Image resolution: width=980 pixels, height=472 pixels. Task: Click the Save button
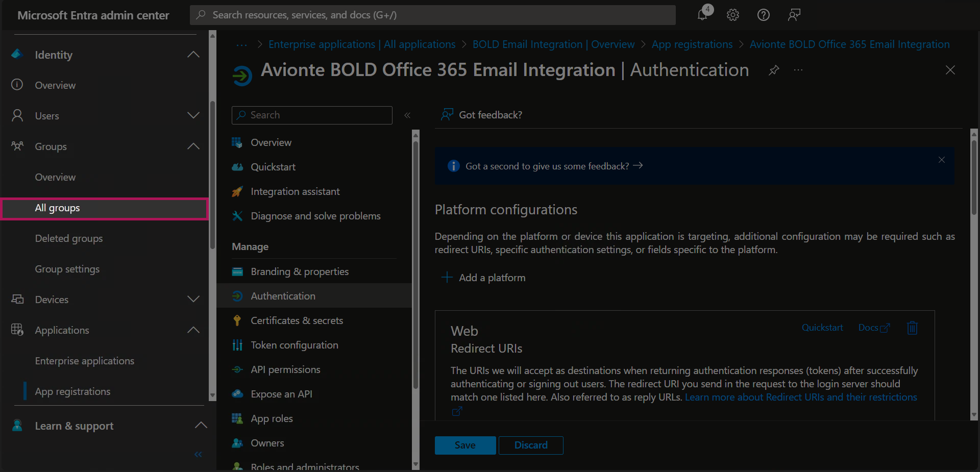tap(465, 445)
